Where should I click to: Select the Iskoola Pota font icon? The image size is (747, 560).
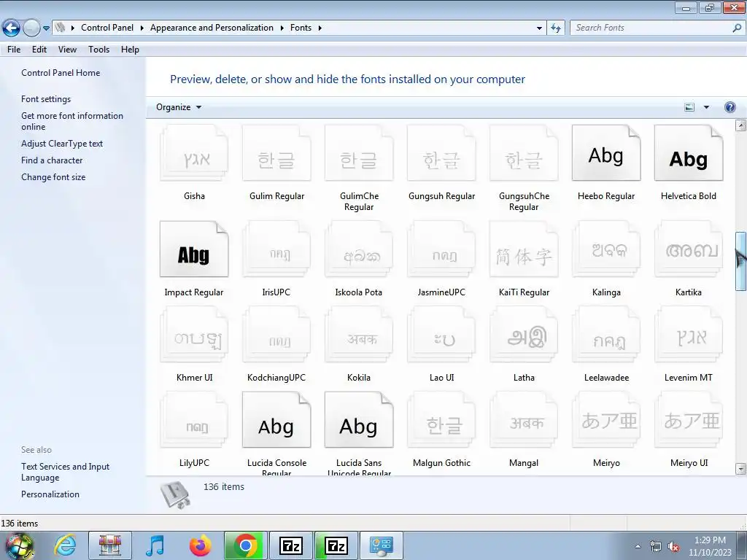pyautogui.click(x=359, y=249)
